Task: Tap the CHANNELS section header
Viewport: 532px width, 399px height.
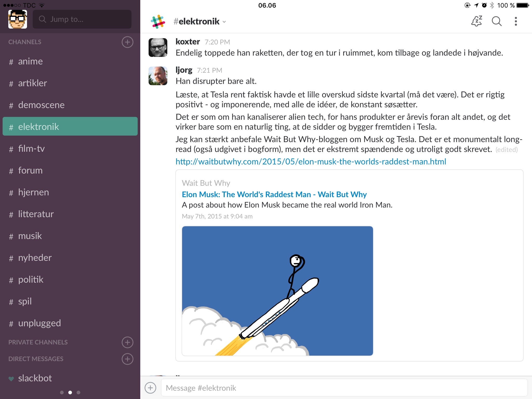Action: point(25,42)
